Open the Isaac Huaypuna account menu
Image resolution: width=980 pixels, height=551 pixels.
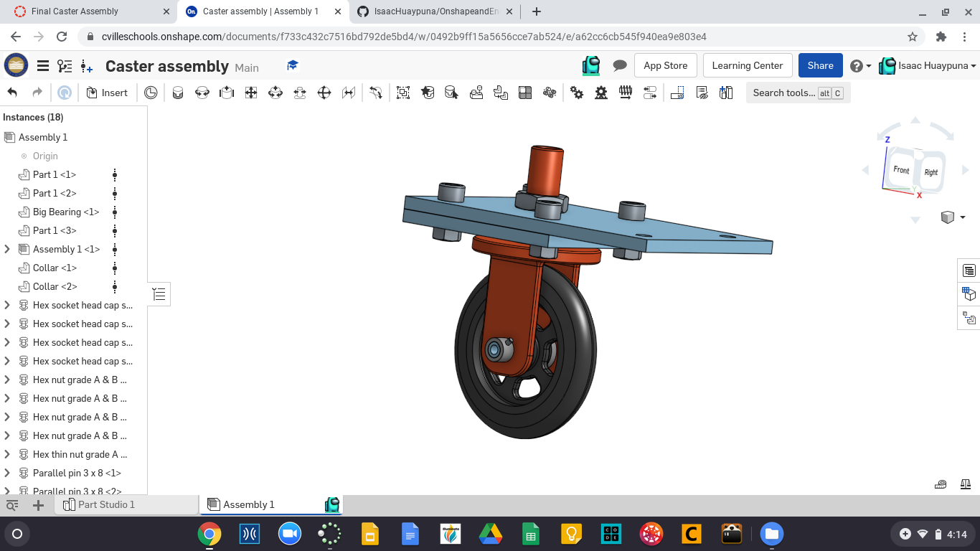coord(928,66)
